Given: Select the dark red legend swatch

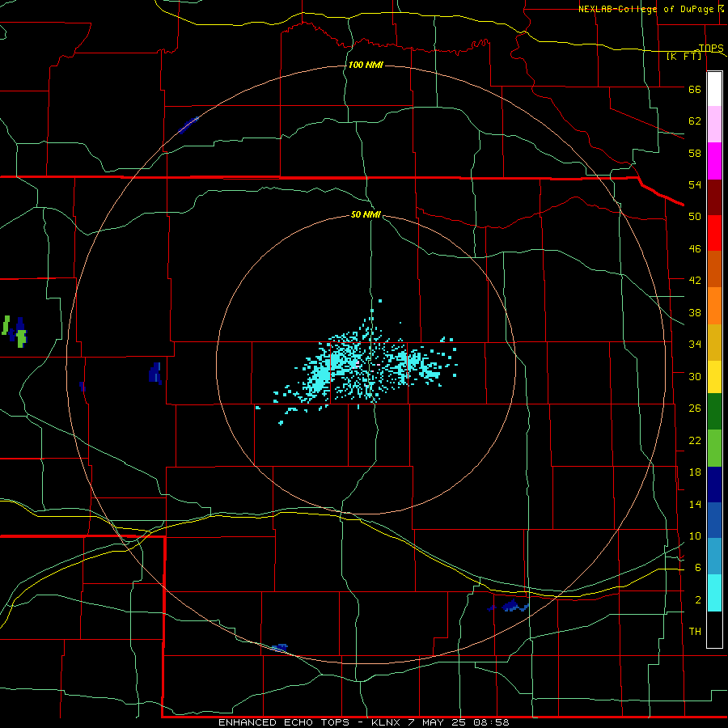Looking at the screenshot, I should [714, 197].
